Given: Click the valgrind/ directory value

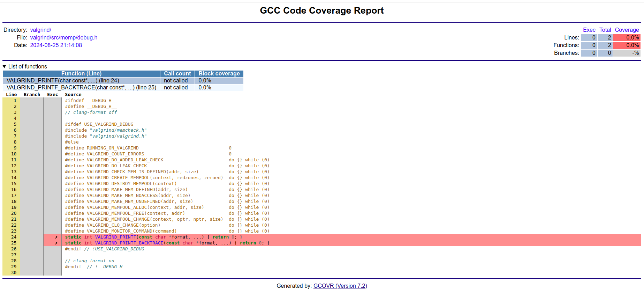Looking at the screenshot, I should point(40,30).
